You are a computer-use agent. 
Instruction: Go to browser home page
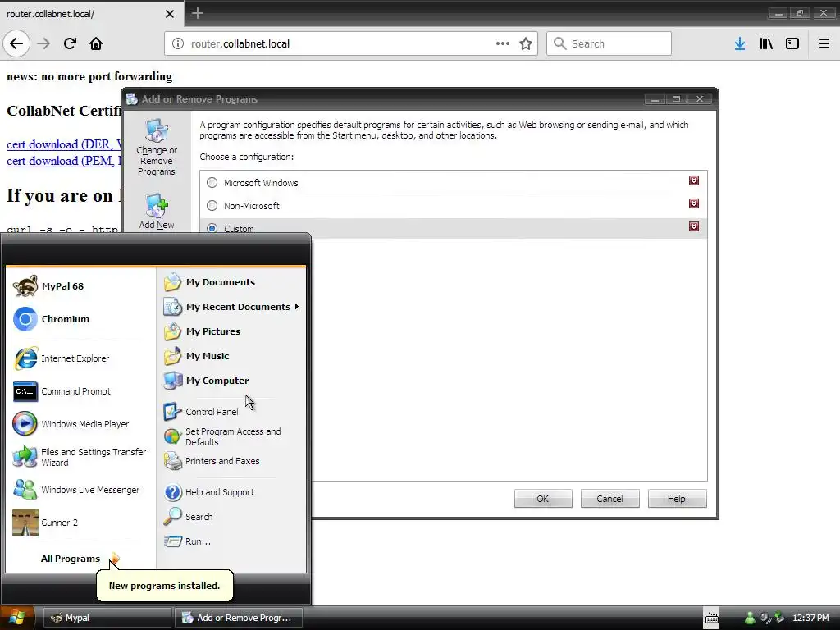click(96, 43)
